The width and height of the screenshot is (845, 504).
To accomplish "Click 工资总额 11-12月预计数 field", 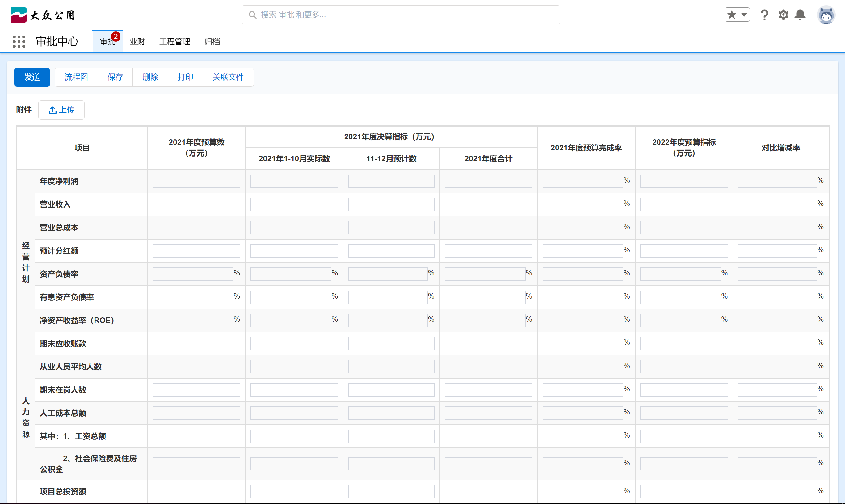I will (x=391, y=436).
